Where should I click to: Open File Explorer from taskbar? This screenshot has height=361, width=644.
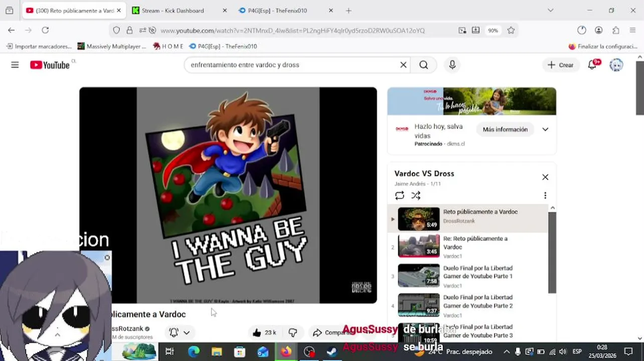[x=217, y=351]
